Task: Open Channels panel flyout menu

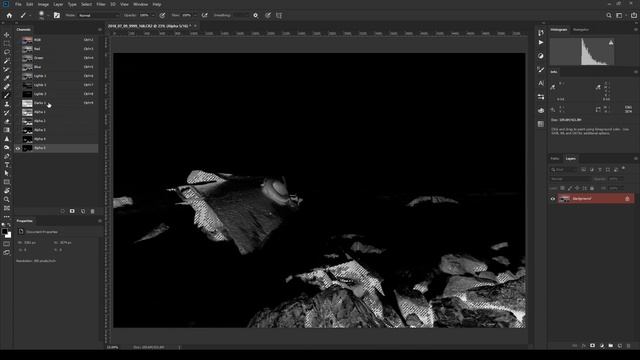Action: (100, 29)
